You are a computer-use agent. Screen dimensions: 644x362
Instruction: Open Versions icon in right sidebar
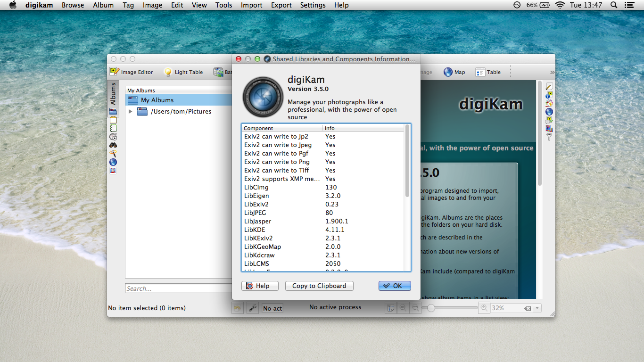(x=549, y=120)
